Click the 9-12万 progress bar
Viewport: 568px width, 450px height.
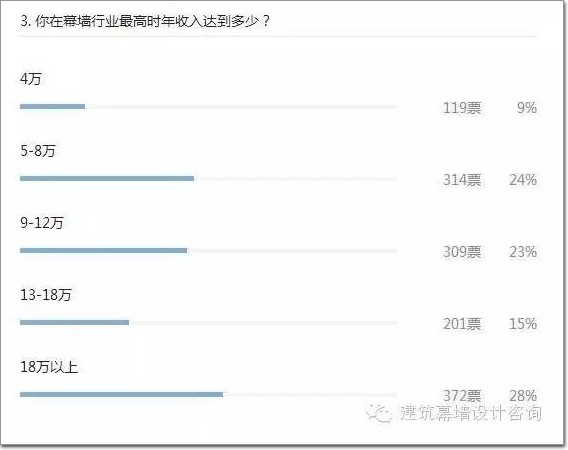click(x=208, y=250)
